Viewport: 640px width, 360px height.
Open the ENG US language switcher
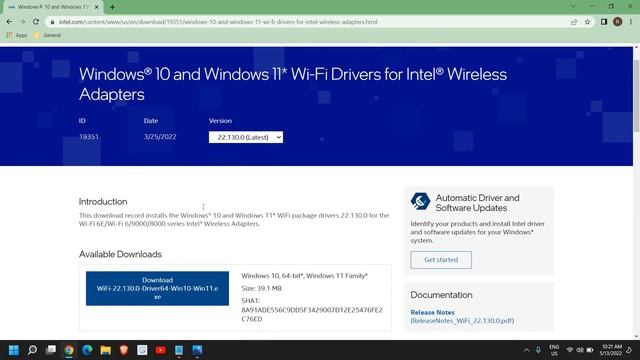click(x=554, y=350)
